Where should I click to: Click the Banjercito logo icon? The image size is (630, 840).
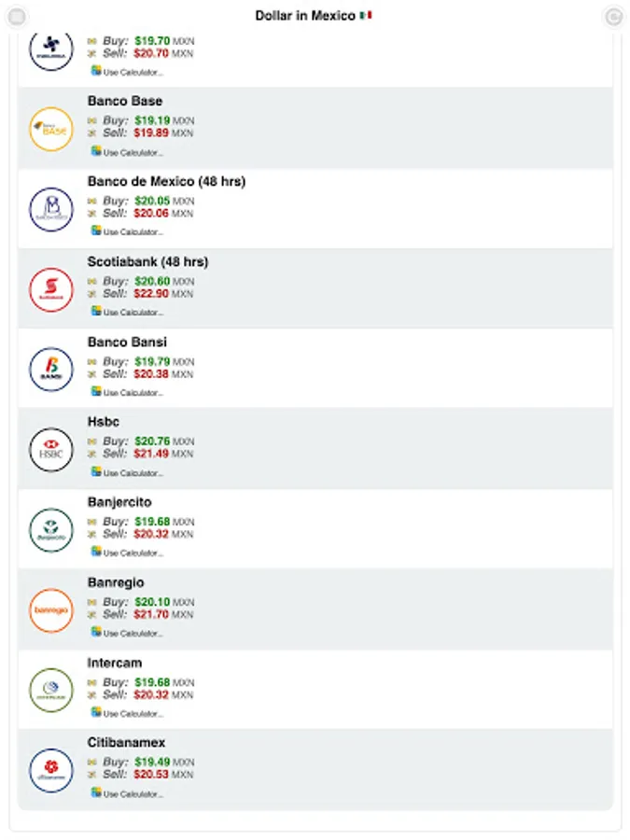pos(50,530)
